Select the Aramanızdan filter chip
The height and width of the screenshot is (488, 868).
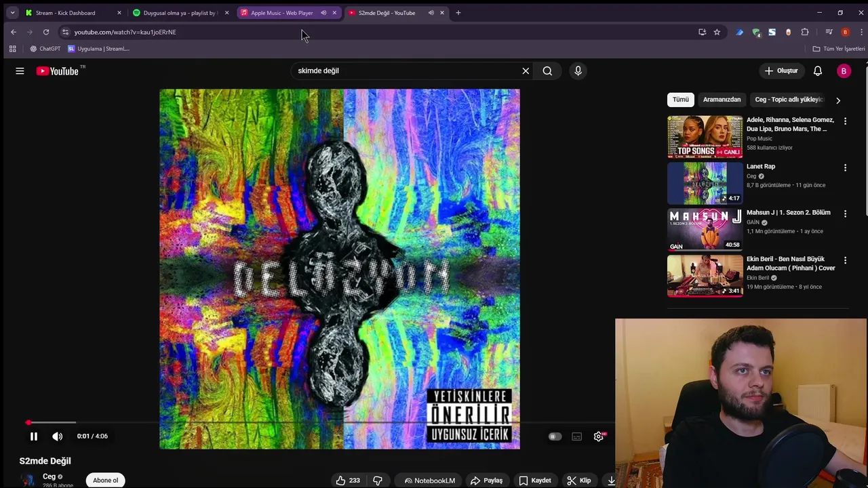(722, 100)
